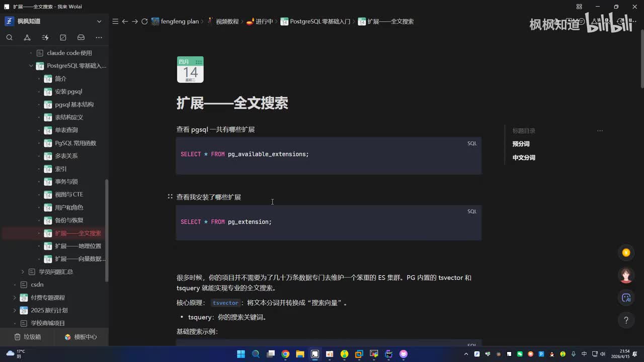Screen dimensions: 644x362
Task: Collapse the PostgreSQL 零基础入门 tree node
Action: (x=31, y=66)
